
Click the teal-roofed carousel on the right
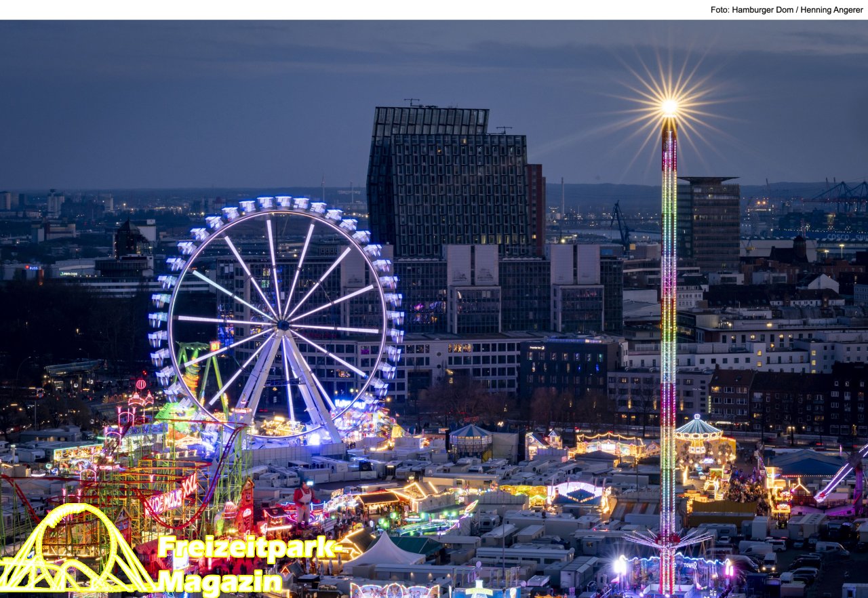[x=697, y=428]
